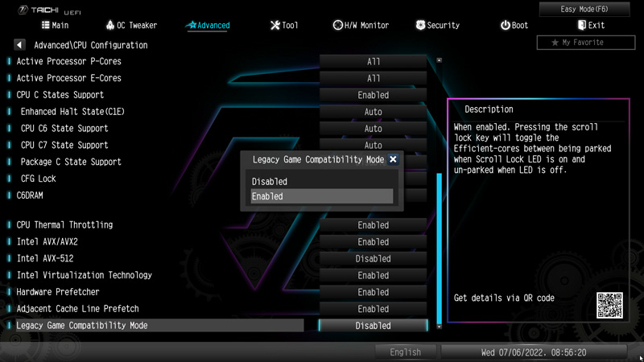Open the Main tab list icon
Screen dimensions: 644x362
[x=46, y=25]
